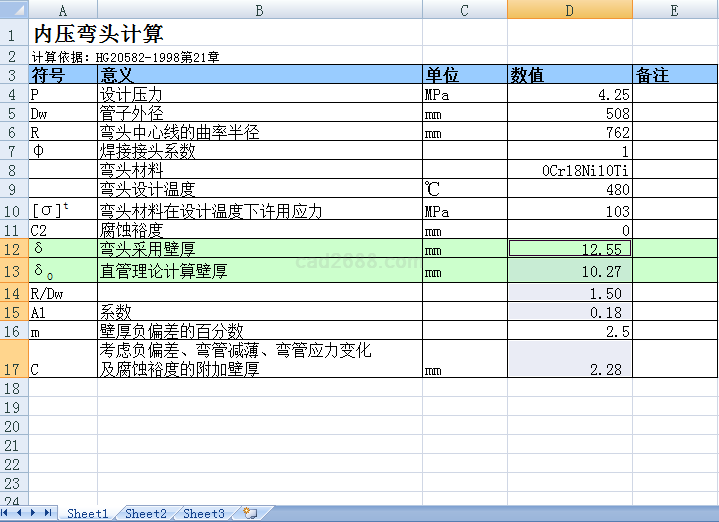719x522 pixels.
Task: Select the Sheet1 tab
Action: click(x=88, y=513)
